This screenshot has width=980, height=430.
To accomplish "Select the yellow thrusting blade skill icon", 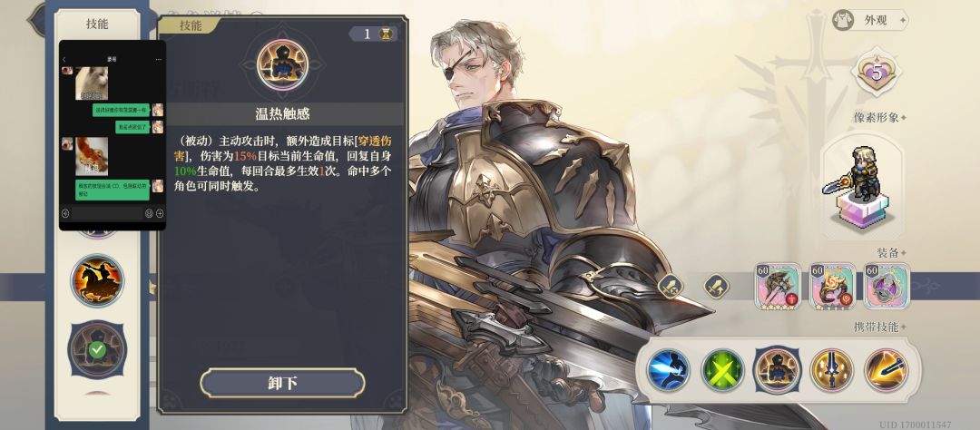I will point(887,370).
